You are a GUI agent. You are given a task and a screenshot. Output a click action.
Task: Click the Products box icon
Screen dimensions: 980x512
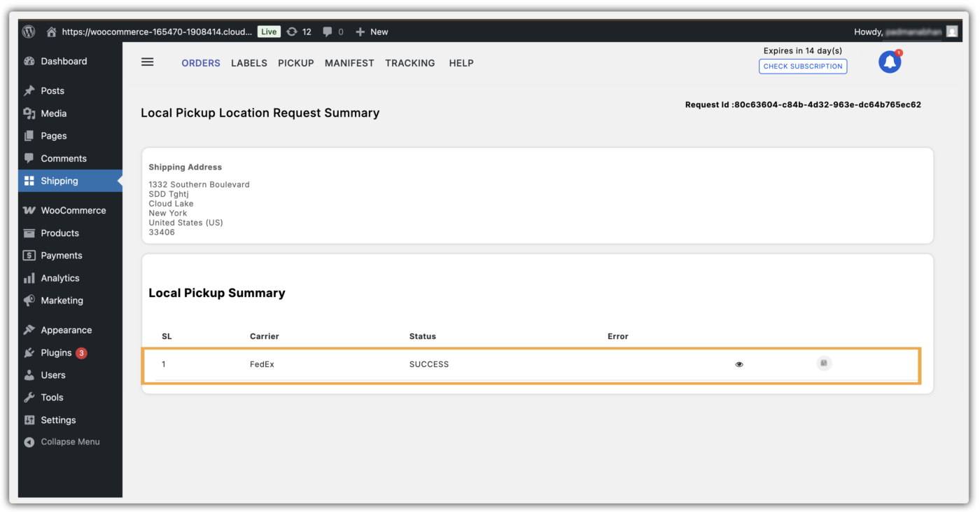[x=29, y=233]
